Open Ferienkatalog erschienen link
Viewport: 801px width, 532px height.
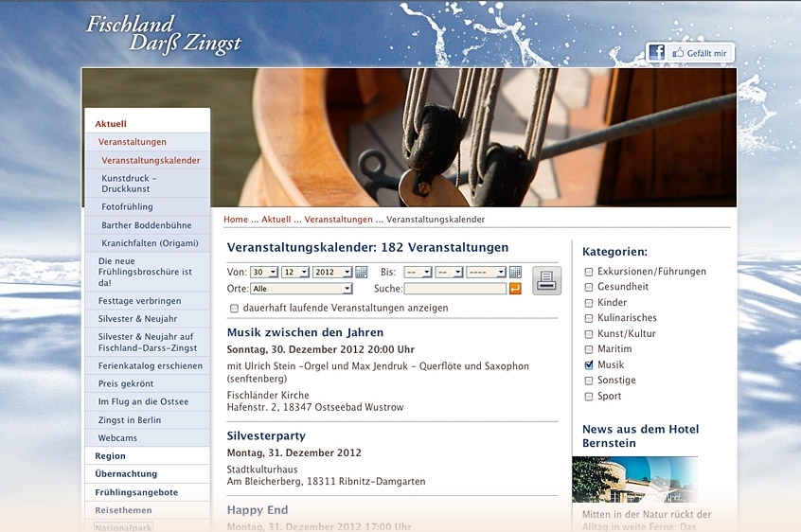click(x=151, y=365)
